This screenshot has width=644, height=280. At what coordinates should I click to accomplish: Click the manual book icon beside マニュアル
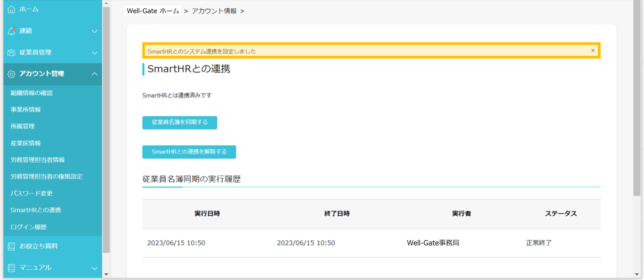11,268
